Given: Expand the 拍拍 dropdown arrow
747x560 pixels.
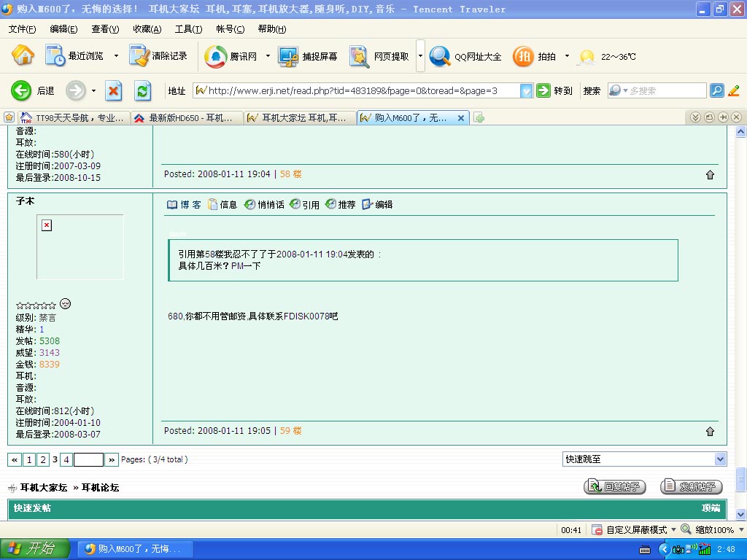Looking at the screenshot, I should coord(567,56).
